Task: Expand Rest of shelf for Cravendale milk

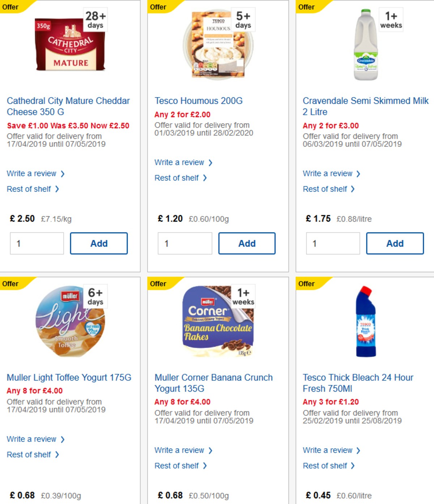Action: point(325,189)
